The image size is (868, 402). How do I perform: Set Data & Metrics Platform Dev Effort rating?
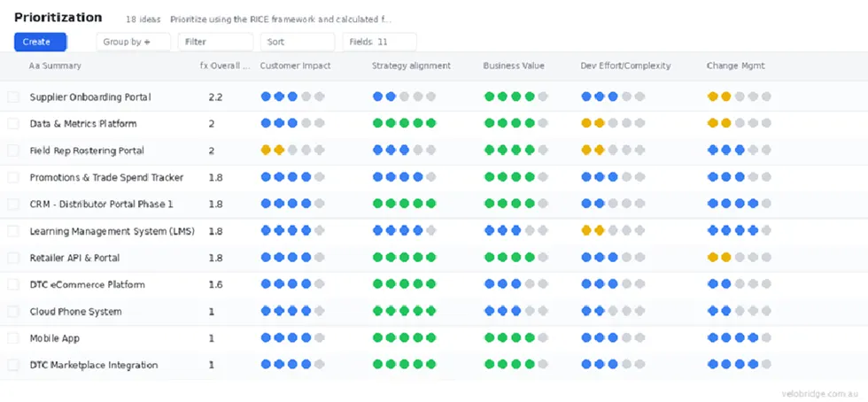(x=613, y=123)
